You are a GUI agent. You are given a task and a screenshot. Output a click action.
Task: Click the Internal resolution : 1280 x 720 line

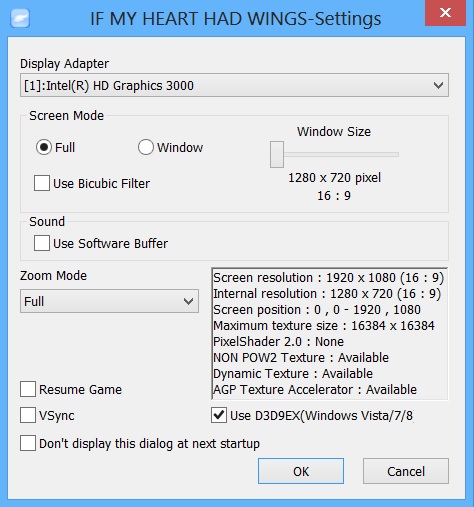[x=327, y=293]
